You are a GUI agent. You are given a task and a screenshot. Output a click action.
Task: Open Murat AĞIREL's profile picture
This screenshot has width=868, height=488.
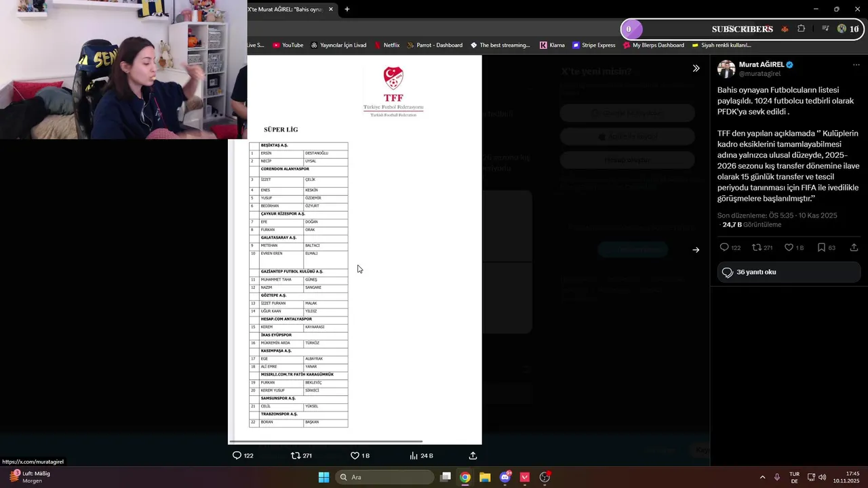(726, 68)
